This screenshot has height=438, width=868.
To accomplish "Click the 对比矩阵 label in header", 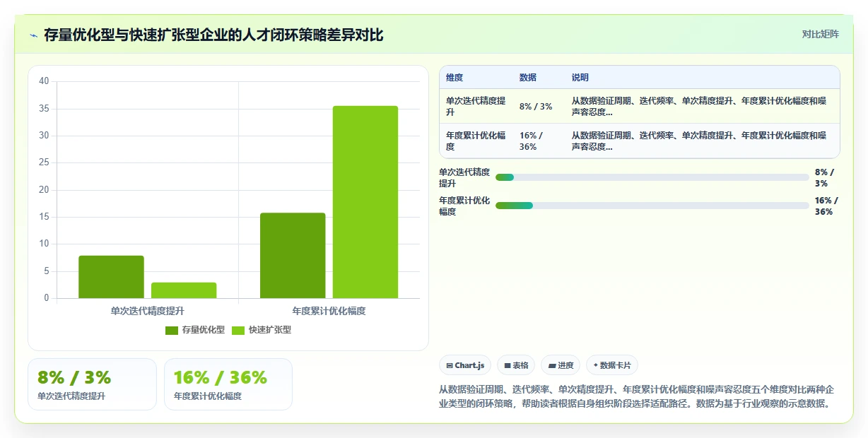I will point(821,34).
